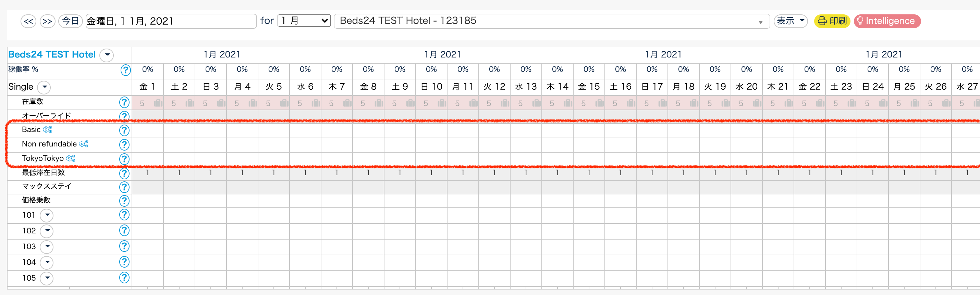Show help for 最低滞在日数 row
The image size is (980, 295).
[x=124, y=174]
